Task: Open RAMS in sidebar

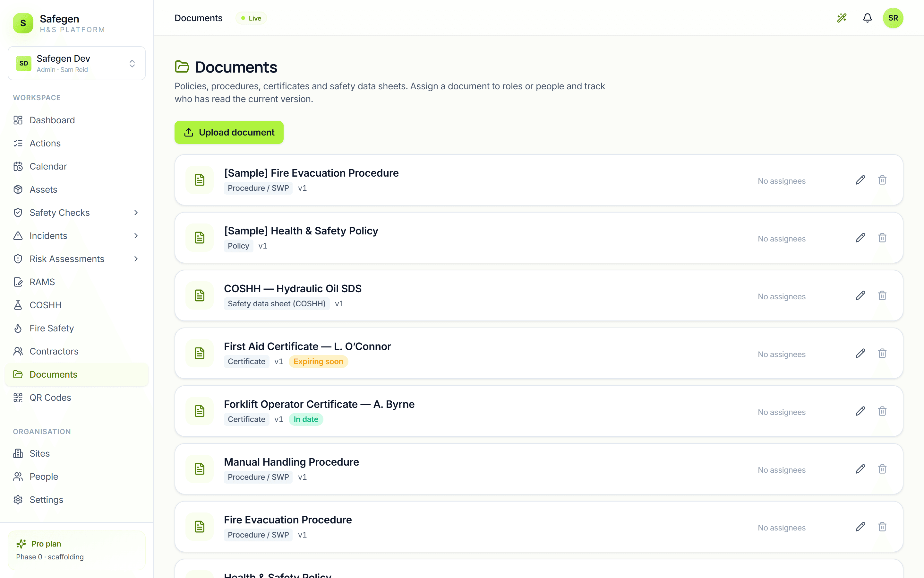Action: [77, 282]
